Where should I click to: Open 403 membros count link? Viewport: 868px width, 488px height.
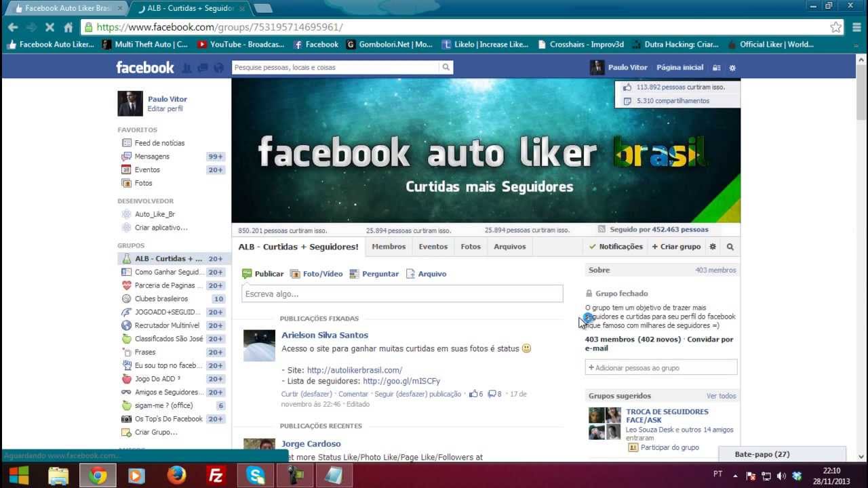click(715, 270)
